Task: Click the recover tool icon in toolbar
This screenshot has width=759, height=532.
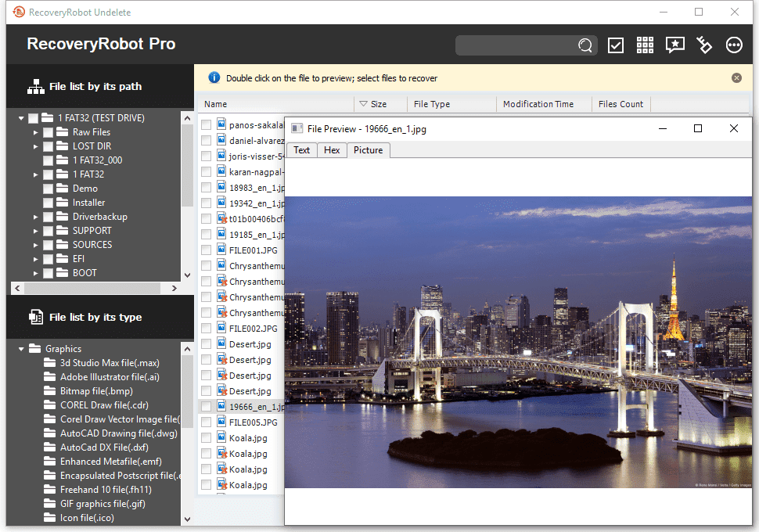Action: point(704,45)
